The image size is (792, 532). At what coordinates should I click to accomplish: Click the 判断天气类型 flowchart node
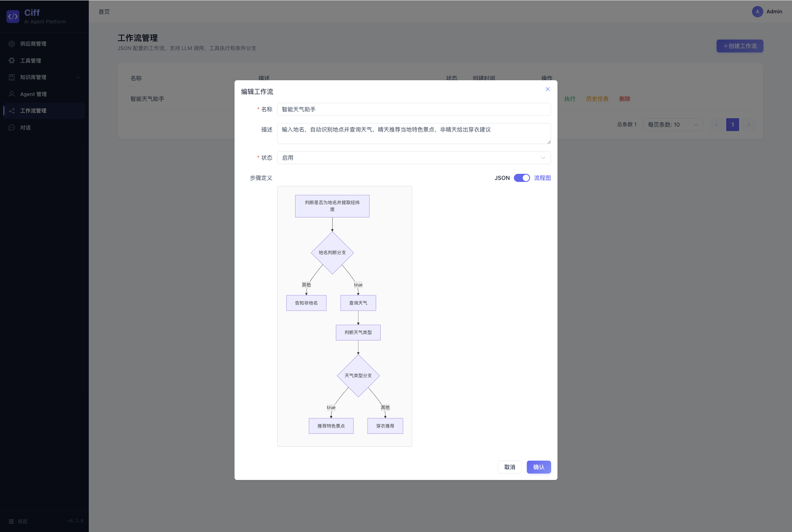[358, 332]
